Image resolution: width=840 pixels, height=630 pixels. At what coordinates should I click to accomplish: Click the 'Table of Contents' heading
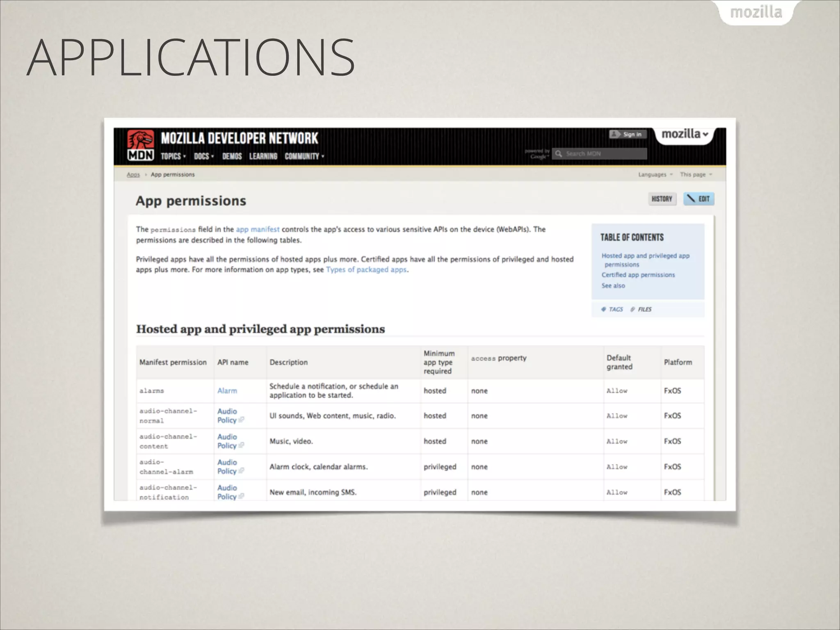[x=632, y=237]
